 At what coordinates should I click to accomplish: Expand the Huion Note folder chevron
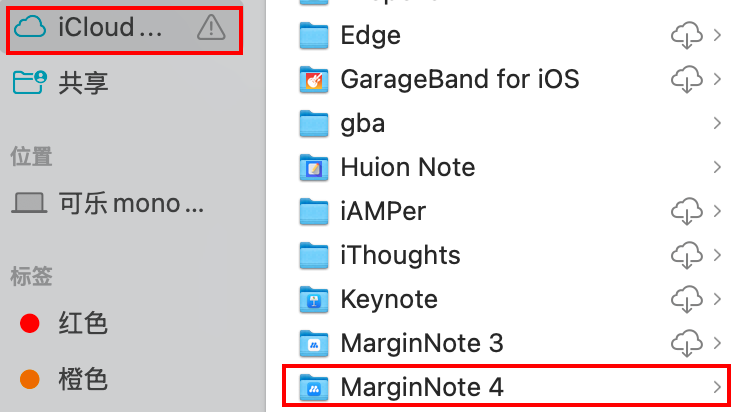(x=717, y=167)
